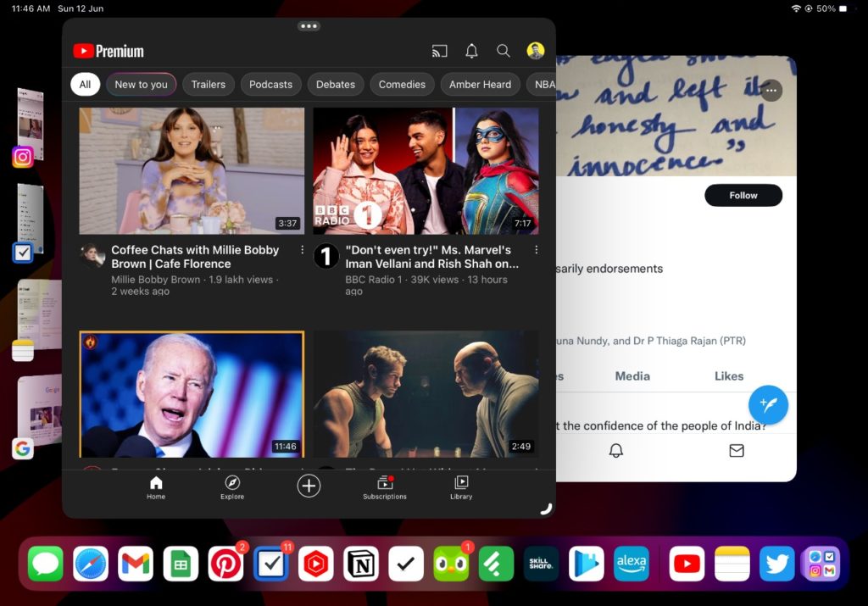This screenshot has height=606, width=868.
Task: Open Duolingo from the dock
Action: tap(451, 564)
